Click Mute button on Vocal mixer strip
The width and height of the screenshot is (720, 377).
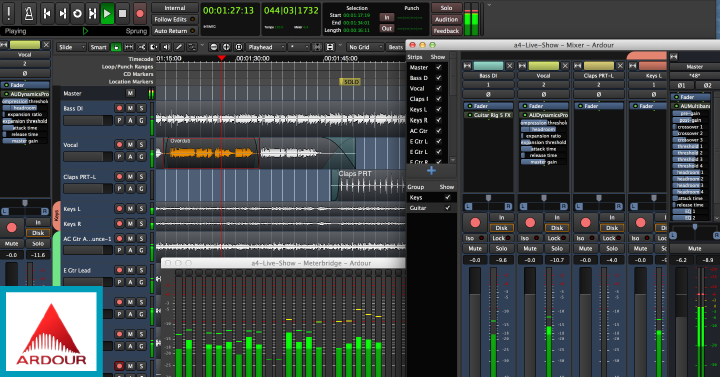tap(530, 248)
